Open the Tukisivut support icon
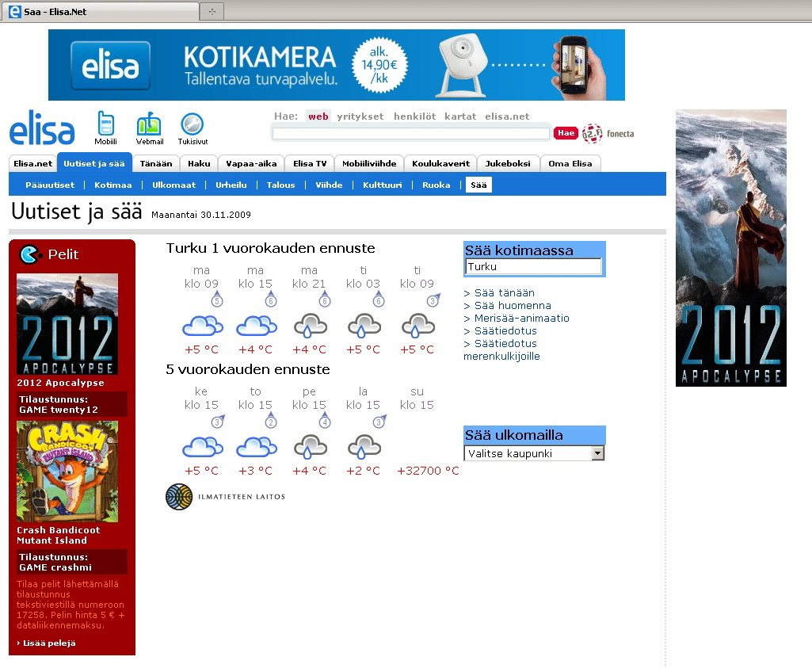This screenshot has width=812, height=668. [x=193, y=124]
